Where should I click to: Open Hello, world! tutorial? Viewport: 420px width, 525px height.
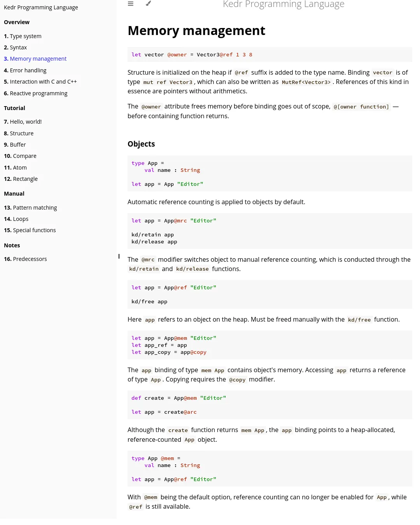click(23, 122)
